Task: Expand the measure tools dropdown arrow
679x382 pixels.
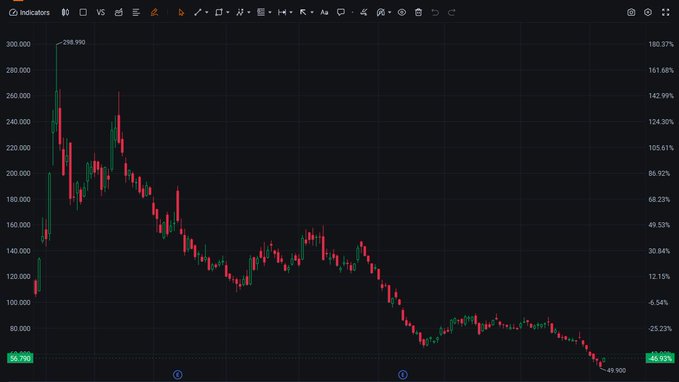Action: pyautogui.click(x=291, y=13)
